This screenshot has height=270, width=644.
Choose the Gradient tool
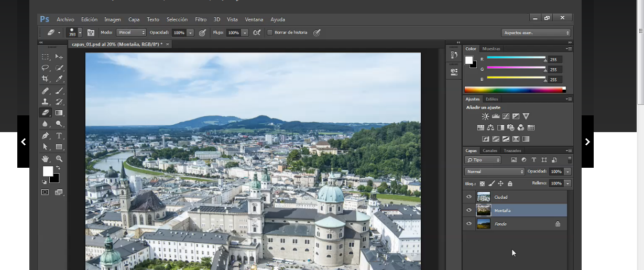[x=59, y=113]
